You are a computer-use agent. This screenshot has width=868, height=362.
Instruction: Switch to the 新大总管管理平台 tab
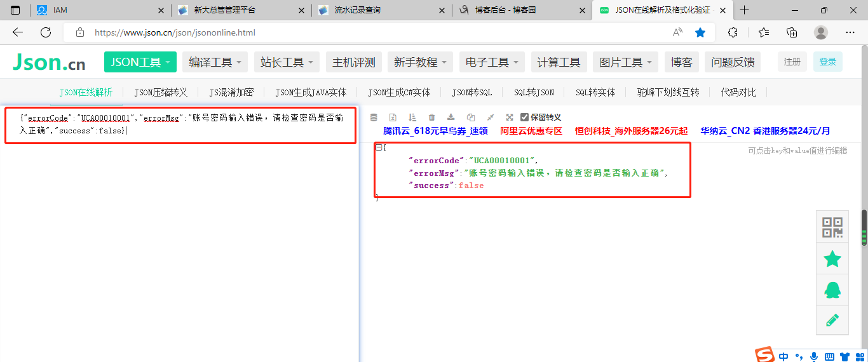241,10
